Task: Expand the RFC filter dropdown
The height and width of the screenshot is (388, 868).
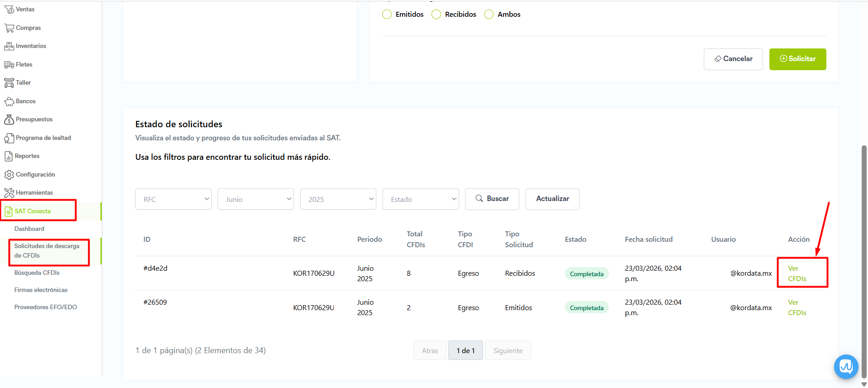Action: tap(173, 199)
